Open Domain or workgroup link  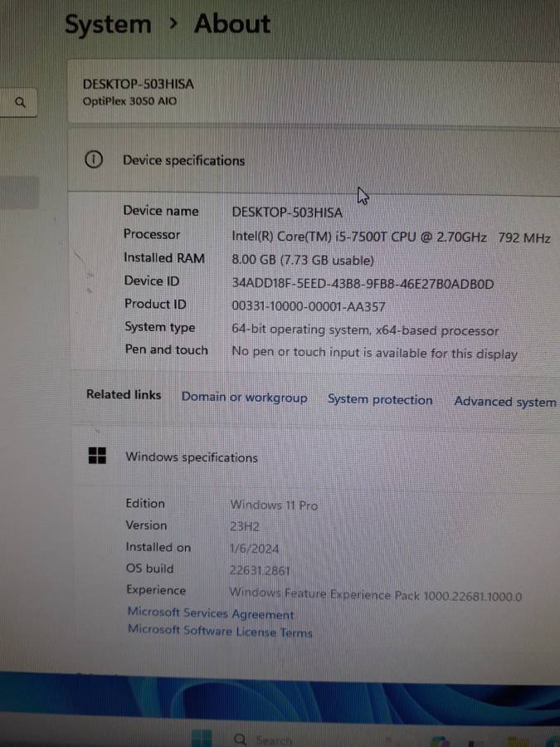(244, 398)
